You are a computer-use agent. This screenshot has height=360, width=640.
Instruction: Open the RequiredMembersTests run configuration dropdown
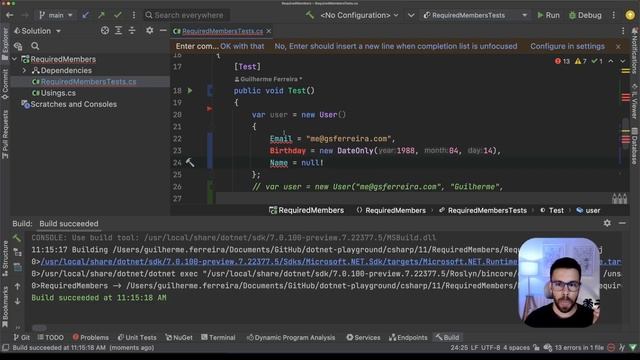coord(475,15)
